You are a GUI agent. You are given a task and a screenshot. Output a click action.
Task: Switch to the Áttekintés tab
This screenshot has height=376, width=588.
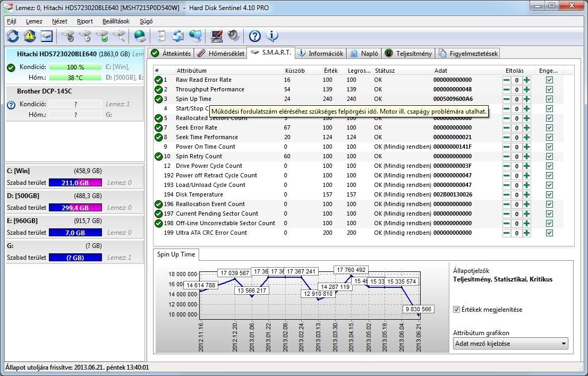(x=171, y=54)
